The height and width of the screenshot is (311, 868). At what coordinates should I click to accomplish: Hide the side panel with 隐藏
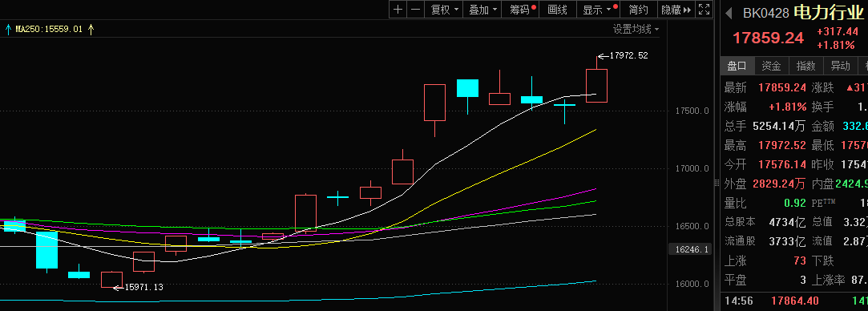[x=676, y=10]
